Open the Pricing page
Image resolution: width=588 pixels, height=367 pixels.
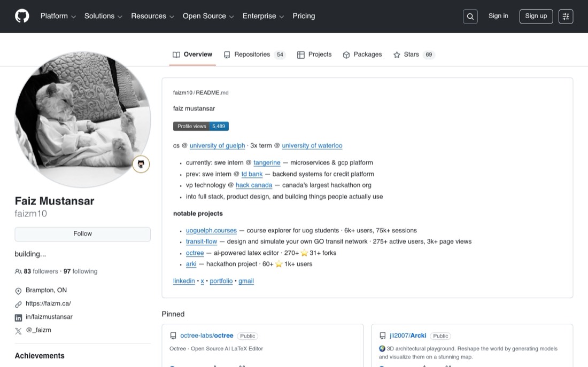pyautogui.click(x=304, y=16)
